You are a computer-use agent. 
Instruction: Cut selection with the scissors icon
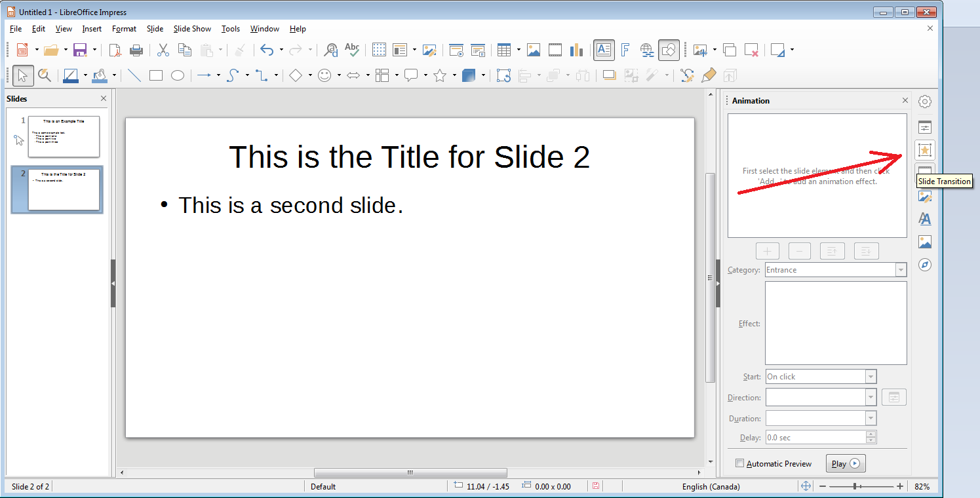point(164,50)
